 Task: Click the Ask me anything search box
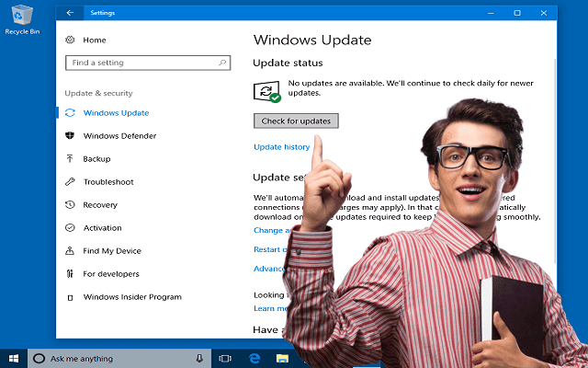coord(119,359)
